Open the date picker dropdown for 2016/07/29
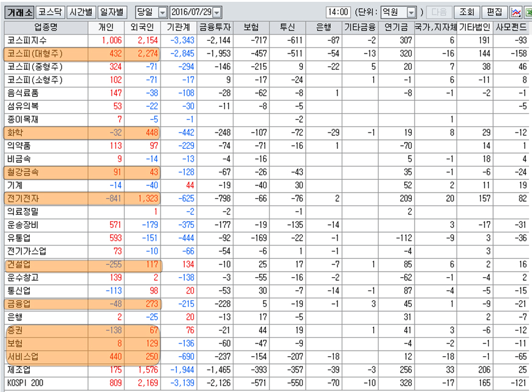 pyautogui.click(x=217, y=12)
